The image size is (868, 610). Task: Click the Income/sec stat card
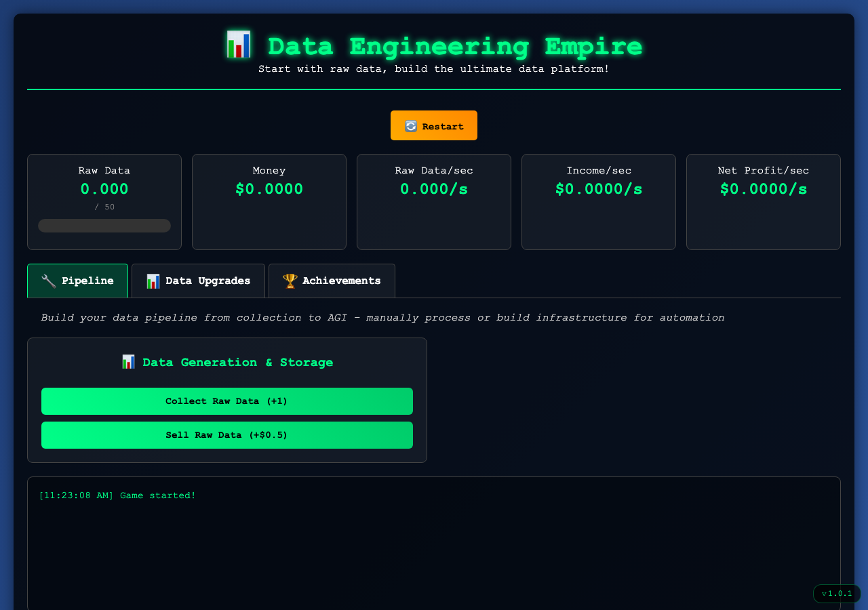(598, 201)
